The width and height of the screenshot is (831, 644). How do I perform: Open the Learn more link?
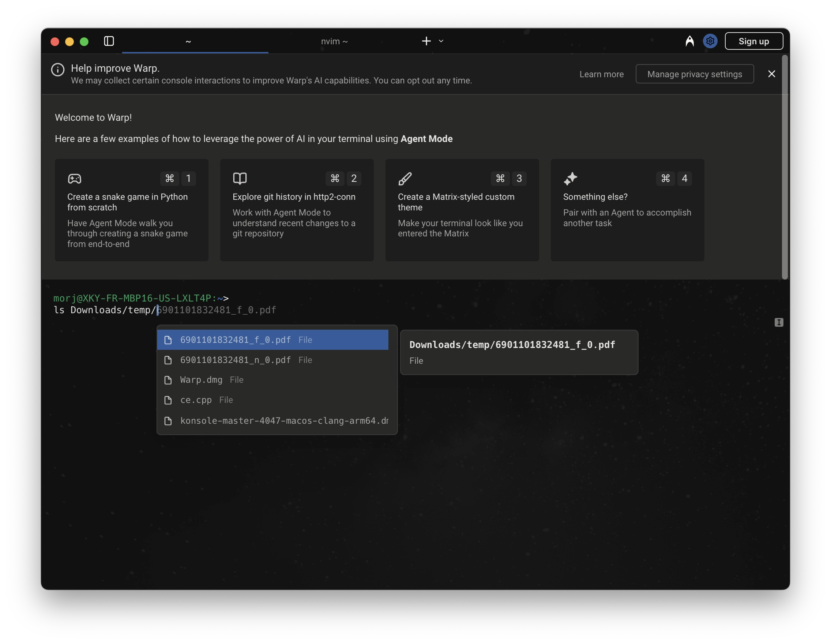click(602, 74)
